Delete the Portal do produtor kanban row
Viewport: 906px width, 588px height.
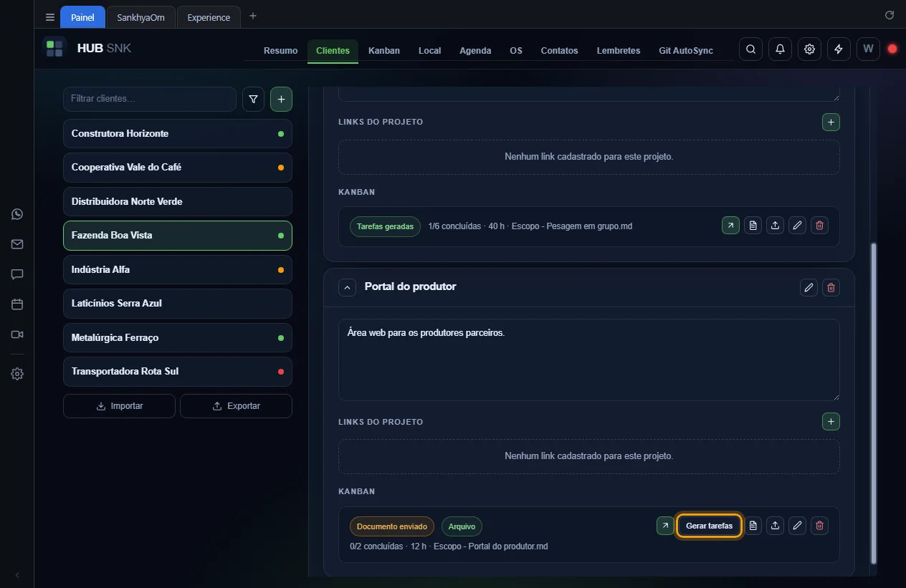pyautogui.click(x=820, y=526)
